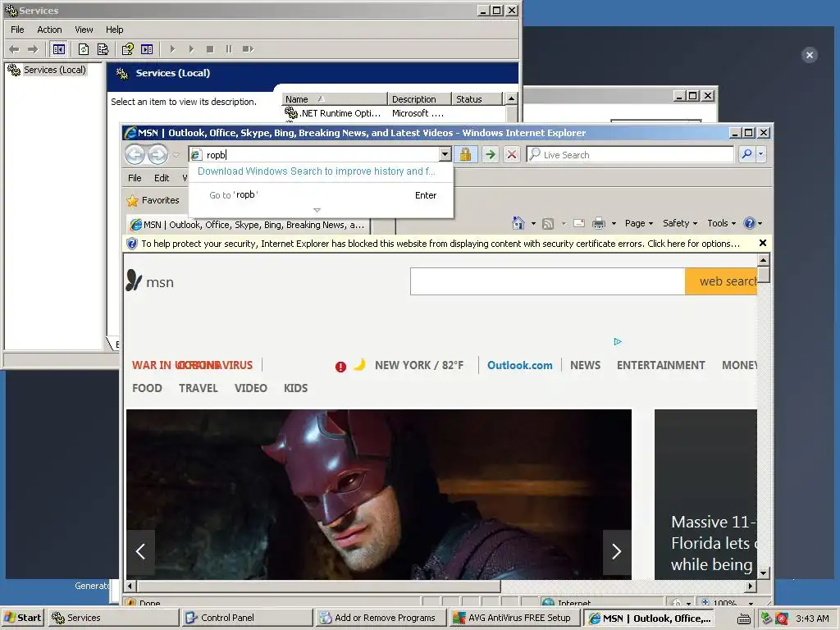Select Services (Local) tree node

click(55, 70)
